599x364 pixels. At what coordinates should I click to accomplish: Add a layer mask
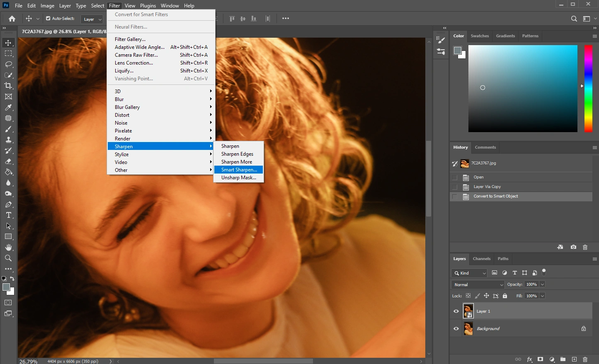(541, 359)
